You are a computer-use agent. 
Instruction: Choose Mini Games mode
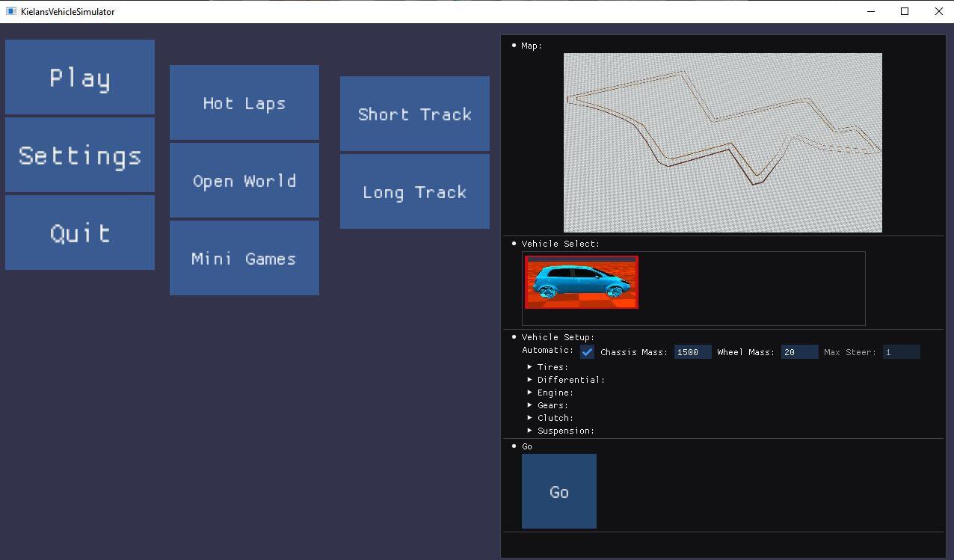[244, 258]
